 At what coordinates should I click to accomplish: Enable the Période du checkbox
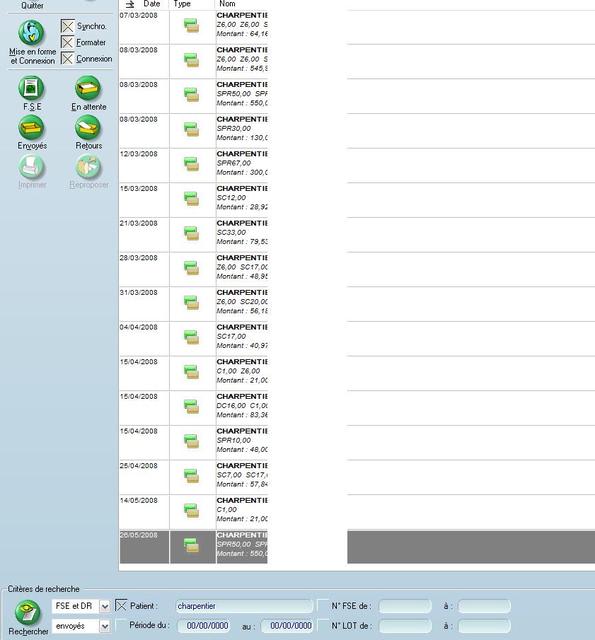click(x=121, y=625)
